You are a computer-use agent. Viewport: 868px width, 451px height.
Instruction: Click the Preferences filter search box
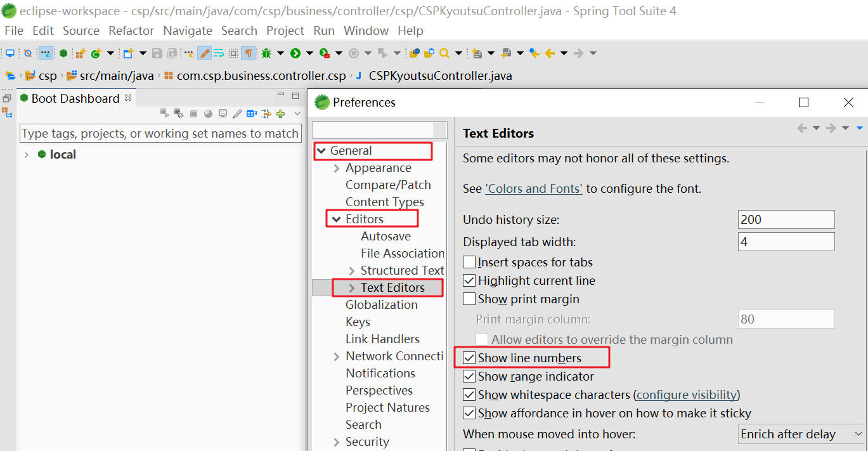pos(380,130)
